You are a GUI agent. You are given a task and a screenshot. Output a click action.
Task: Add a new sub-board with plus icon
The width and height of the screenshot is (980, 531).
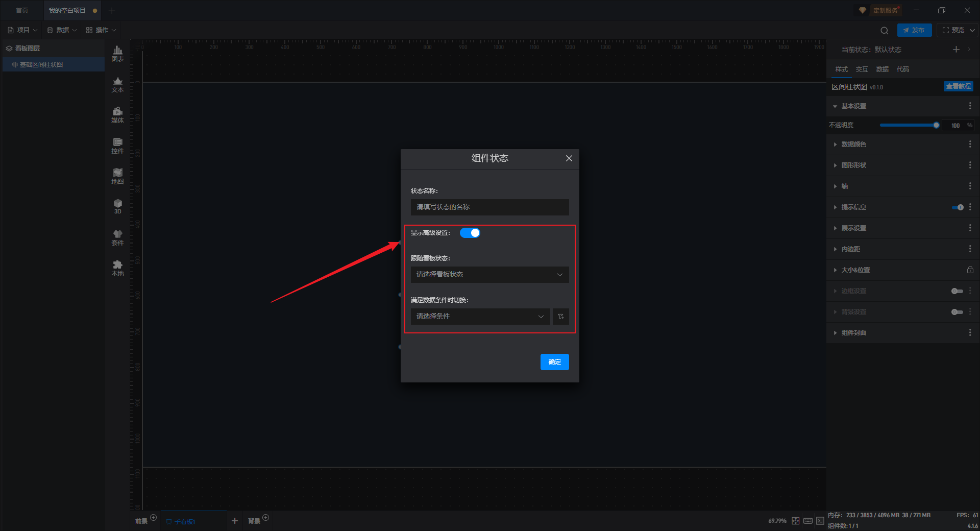tap(235, 521)
